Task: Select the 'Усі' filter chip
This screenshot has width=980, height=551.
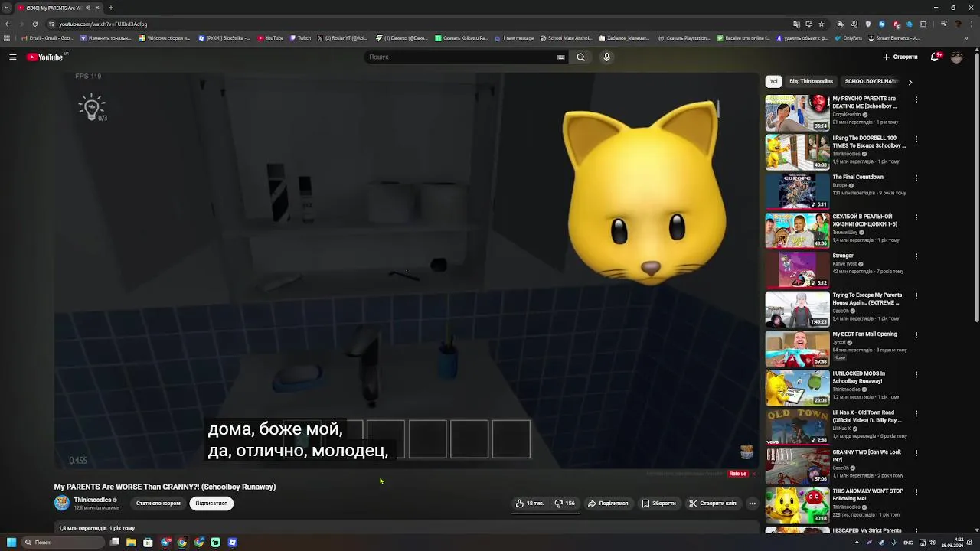Action: [x=774, y=81]
